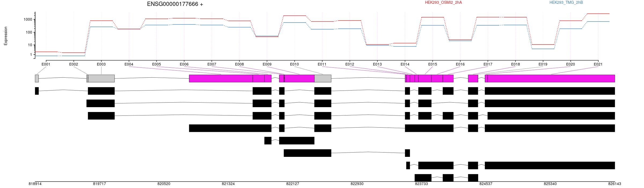Click exon label E012
Viewport: 644px width, 188px height.
click(350, 64)
